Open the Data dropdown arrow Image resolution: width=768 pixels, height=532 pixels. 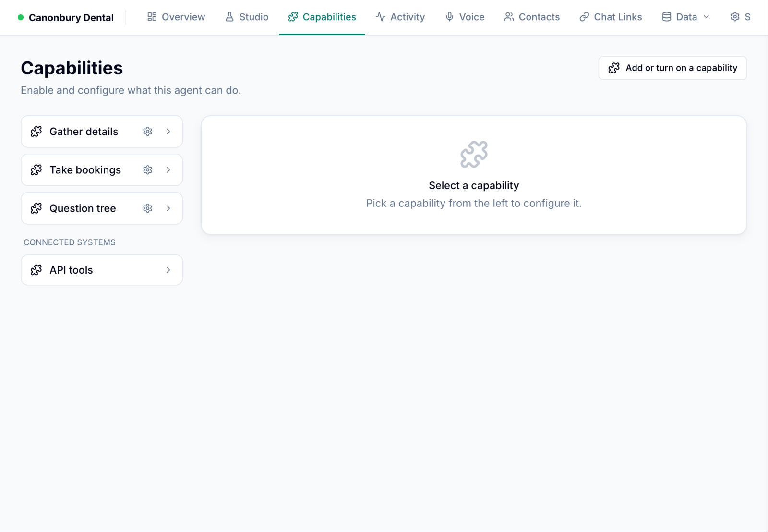click(x=706, y=17)
